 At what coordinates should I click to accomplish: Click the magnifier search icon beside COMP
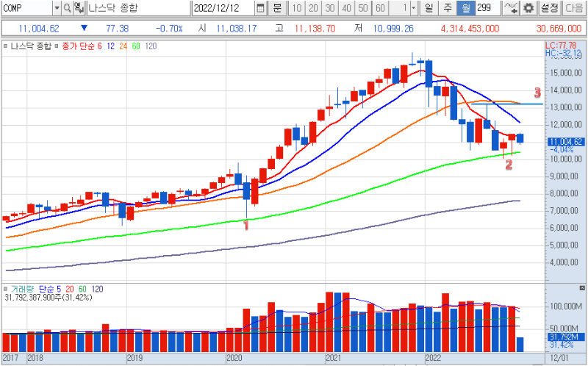tap(67, 8)
